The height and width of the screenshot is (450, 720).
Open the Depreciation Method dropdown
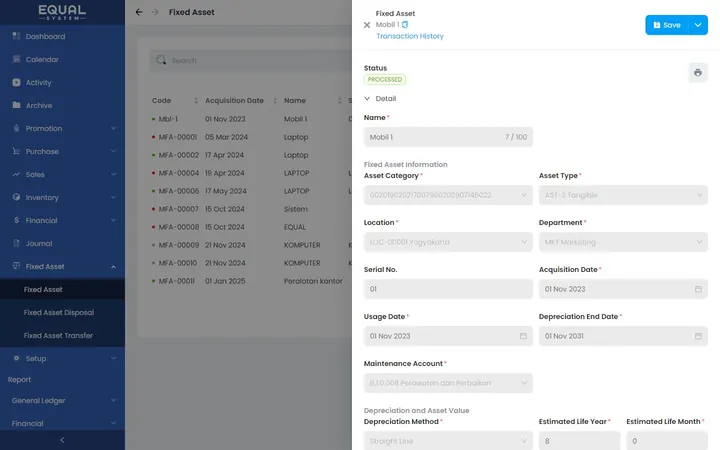[448, 440]
